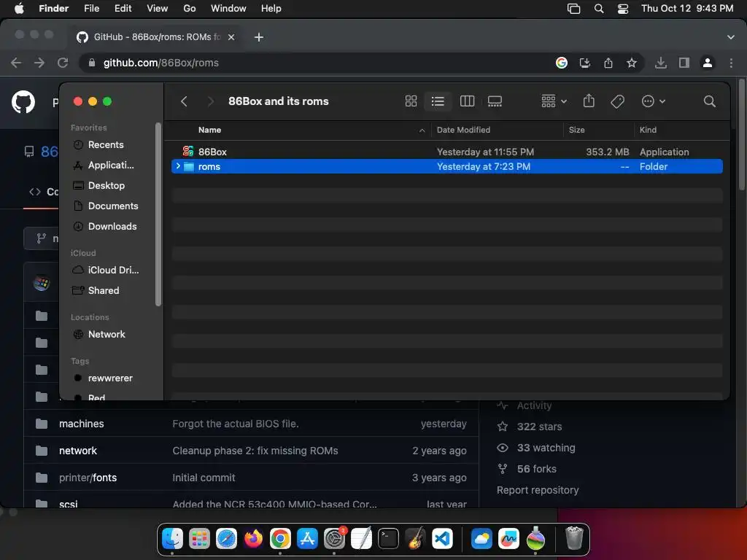View 56 forks on GitHub
747x560 pixels.
point(536,469)
